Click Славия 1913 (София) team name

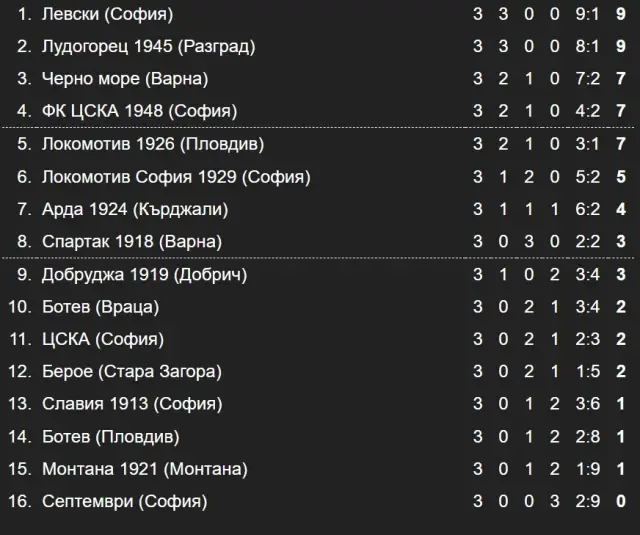click(x=132, y=404)
